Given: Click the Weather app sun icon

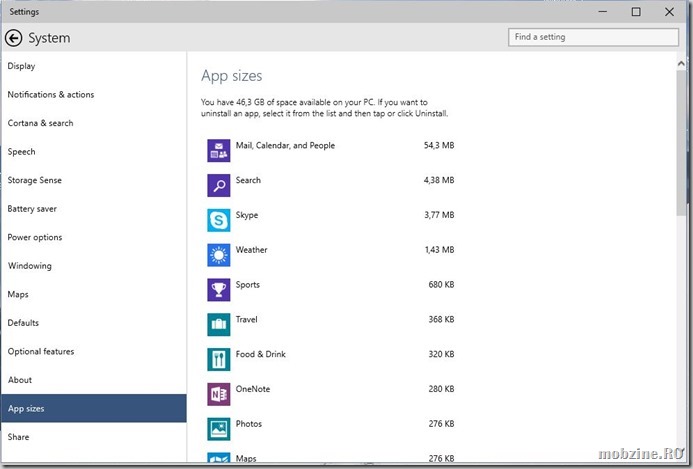Looking at the screenshot, I should coord(219,255).
